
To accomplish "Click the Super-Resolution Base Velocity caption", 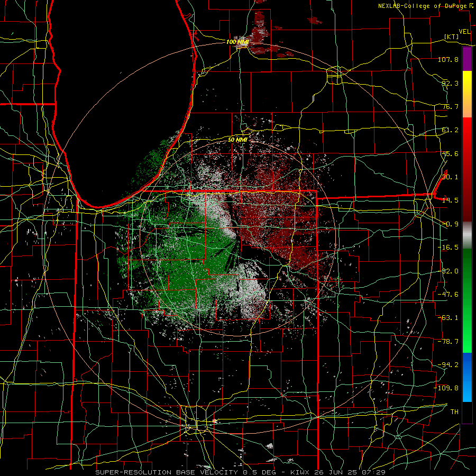I will pyautogui.click(x=240, y=472).
